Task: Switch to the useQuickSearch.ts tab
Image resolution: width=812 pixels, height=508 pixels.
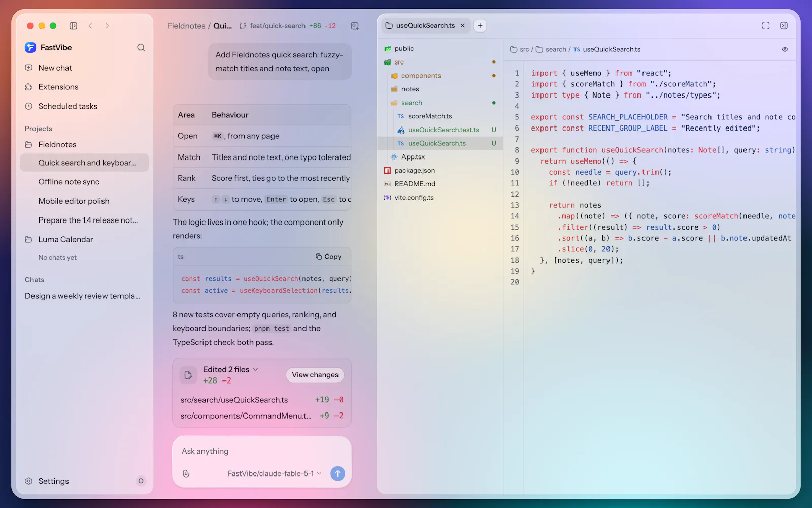Action: tap(425, 25)
